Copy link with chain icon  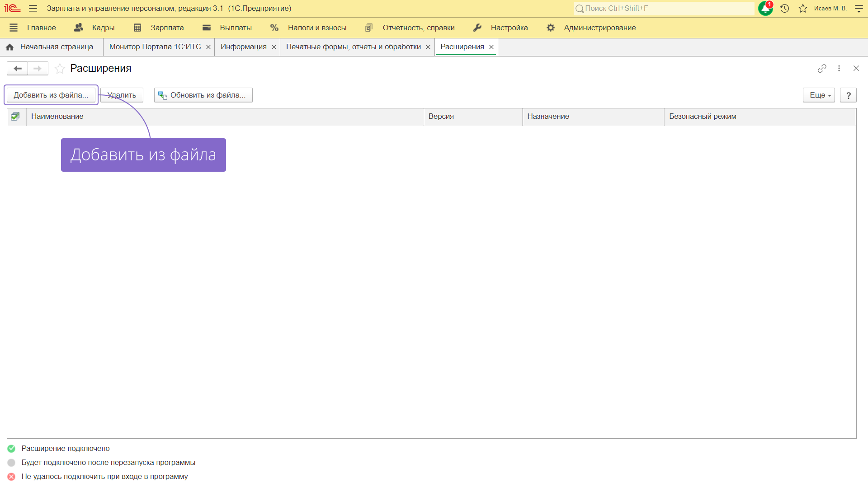pos(822,68)
